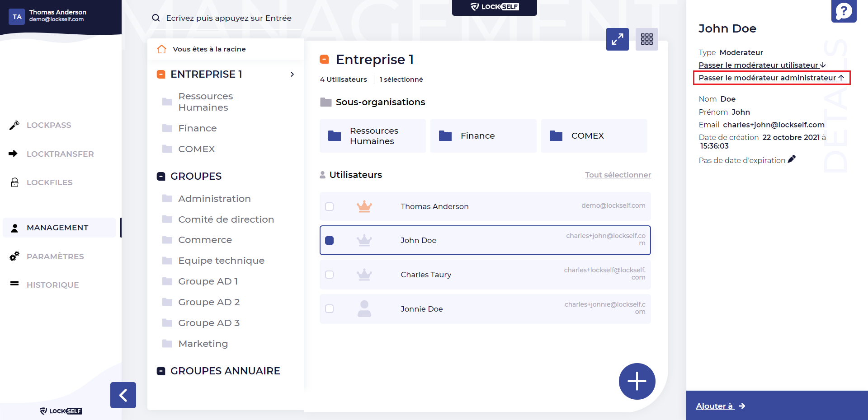Click the help question mark icon
The image size is (868, 420).
pos(844,11)
